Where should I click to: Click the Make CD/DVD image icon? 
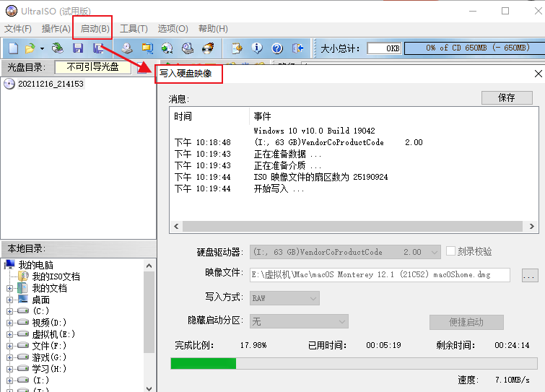point(127,48)
